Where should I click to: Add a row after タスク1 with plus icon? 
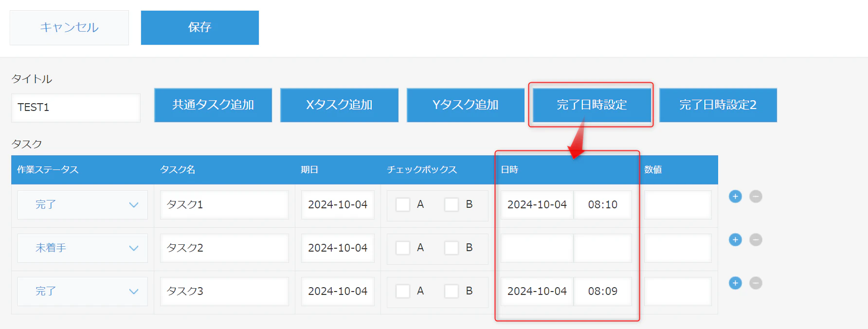pos(735,197)
